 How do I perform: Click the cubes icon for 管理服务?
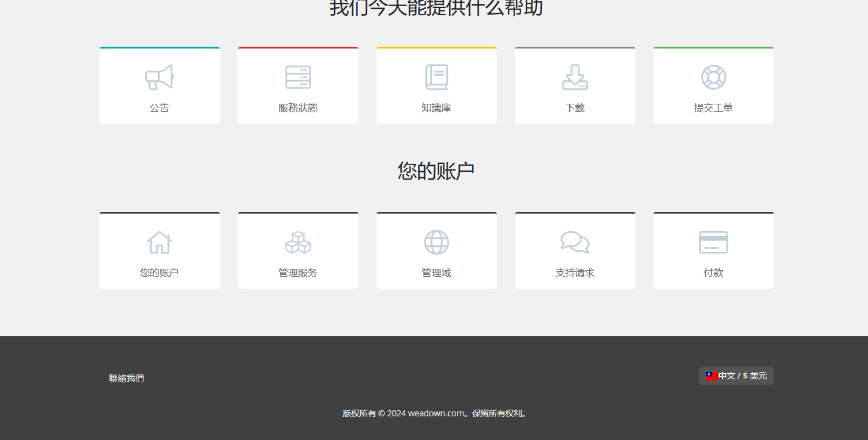[x=298, y=243]
